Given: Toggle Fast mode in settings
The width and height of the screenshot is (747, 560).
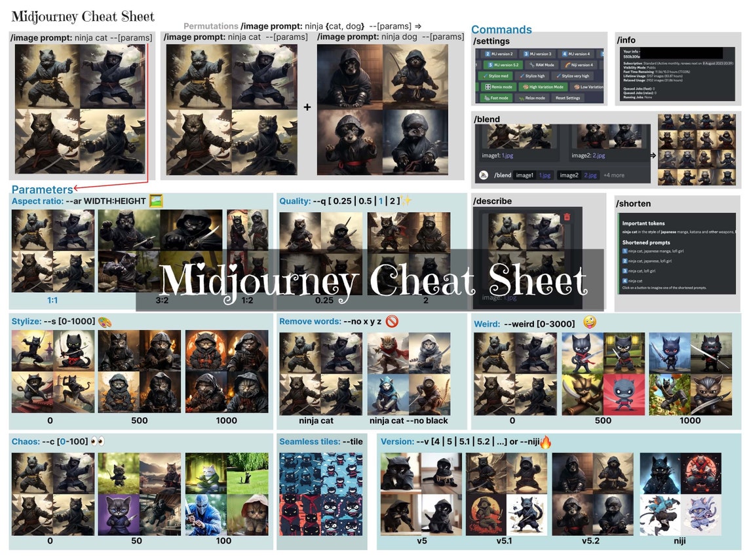Looking at the screenshot, I should [x=497, y=98].
